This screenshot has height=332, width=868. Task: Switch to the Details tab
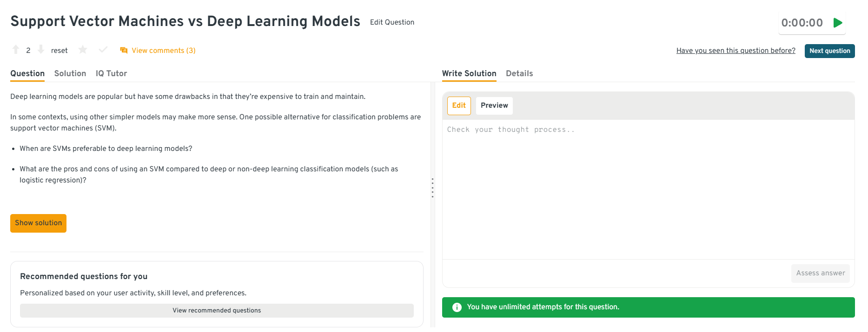[x=519, y=73]
